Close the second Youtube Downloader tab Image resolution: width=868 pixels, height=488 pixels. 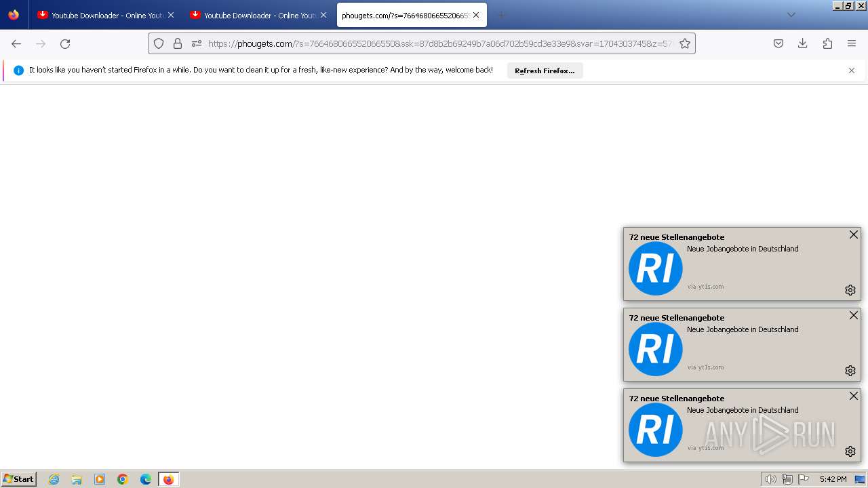click(323, 15)
